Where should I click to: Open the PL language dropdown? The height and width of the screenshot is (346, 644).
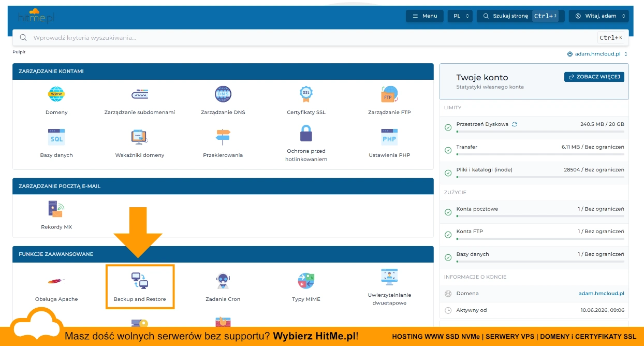(x=460, y=16)
